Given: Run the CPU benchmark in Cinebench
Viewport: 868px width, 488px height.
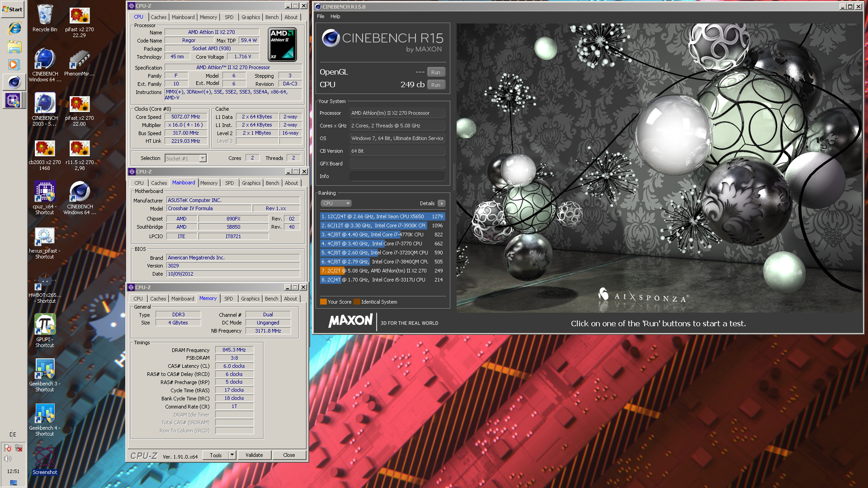Looking at the screenshot, I should pos(436,85).
